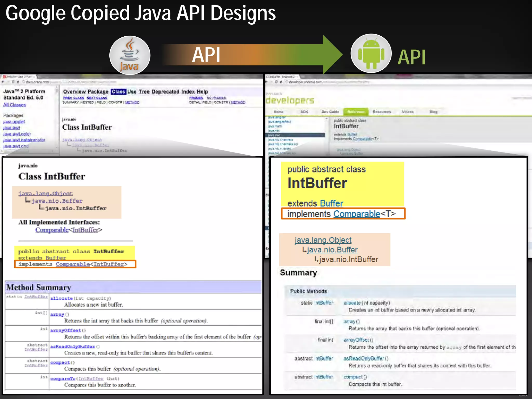Click home icon in Android developer browser
The image size is (532, 399).
point(281,82)
